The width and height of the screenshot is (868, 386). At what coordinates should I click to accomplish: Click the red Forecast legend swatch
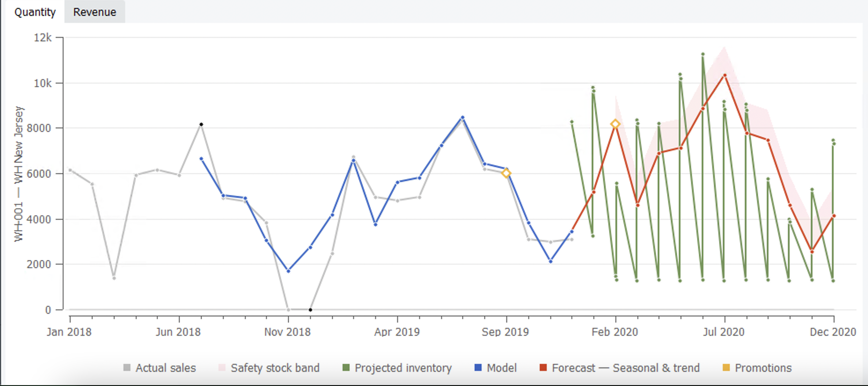point(543,368)
